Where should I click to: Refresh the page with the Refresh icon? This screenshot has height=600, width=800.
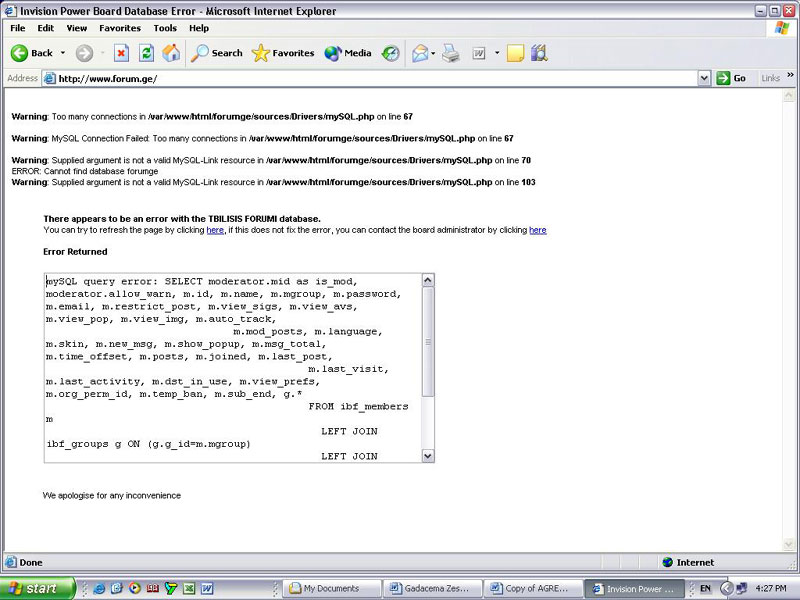(146, 53)
